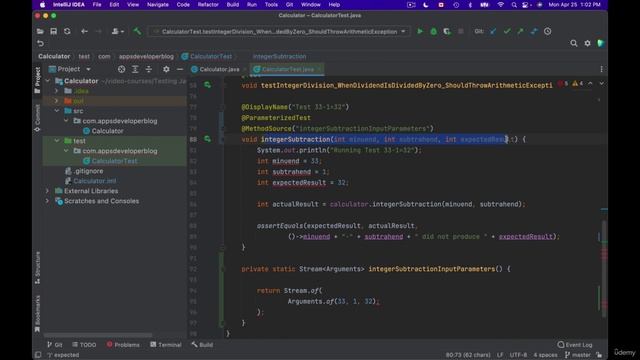Open the Navigate menu
Image resolution: width=640 pixels, height=360 pixels.
[x=158, y=5]
